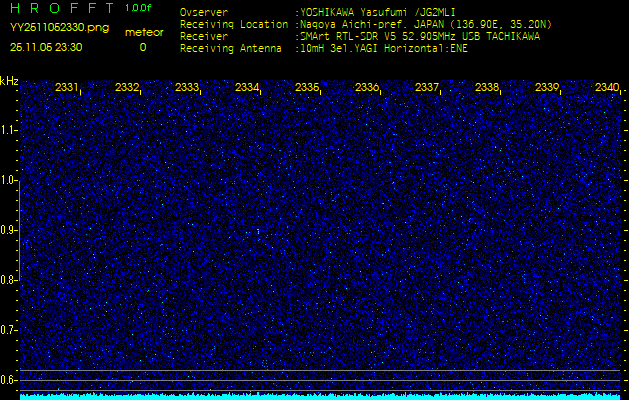Click the 1.1 kHz axis label
This screenshot has width=629, height=400.
(x=9, y=130)
